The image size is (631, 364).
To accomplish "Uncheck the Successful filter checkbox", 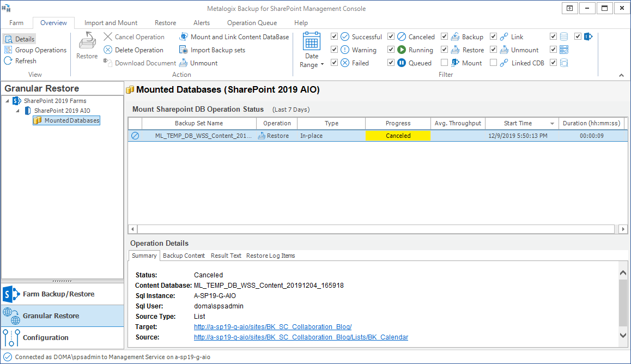I will 335,37.
